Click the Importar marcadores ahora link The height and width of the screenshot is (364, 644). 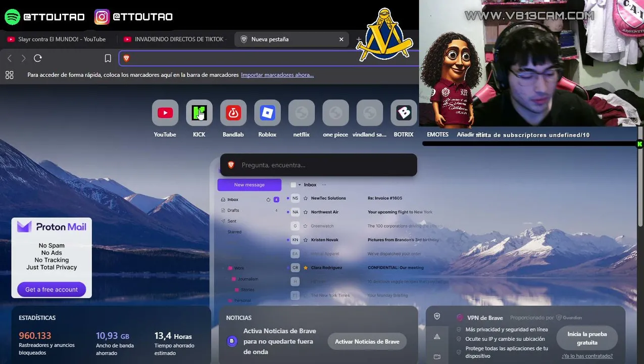(x=277, y=75)
